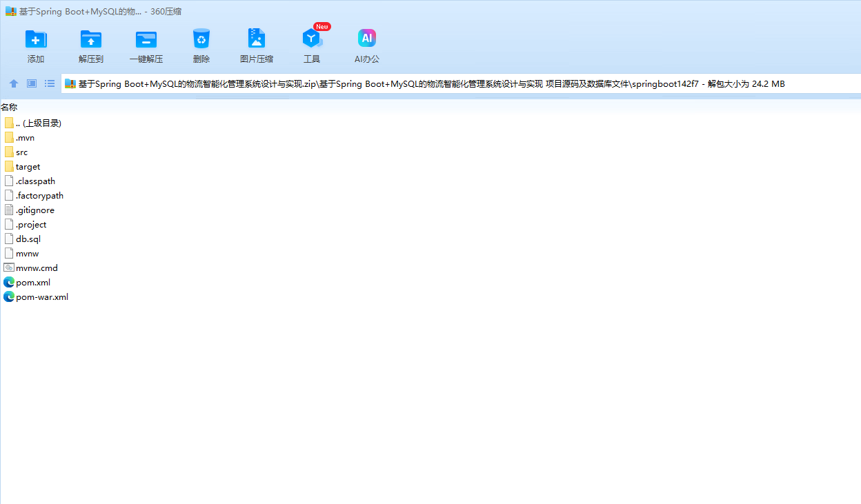861x504 pixels.
Task: Select the '.factorypath' file name
Action: coord(40,196)
